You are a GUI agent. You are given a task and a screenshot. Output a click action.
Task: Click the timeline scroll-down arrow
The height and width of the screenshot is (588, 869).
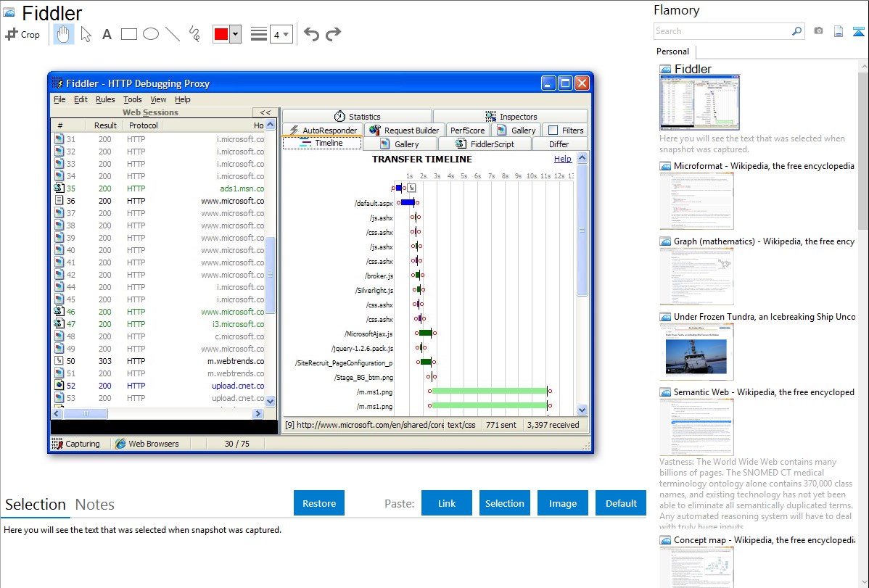click(582, 410)
